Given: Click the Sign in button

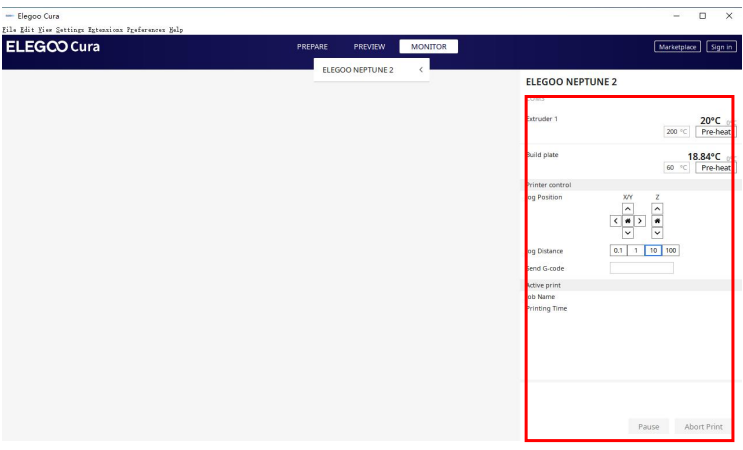Looking at the screenshot, I should [x=721, y=46].
